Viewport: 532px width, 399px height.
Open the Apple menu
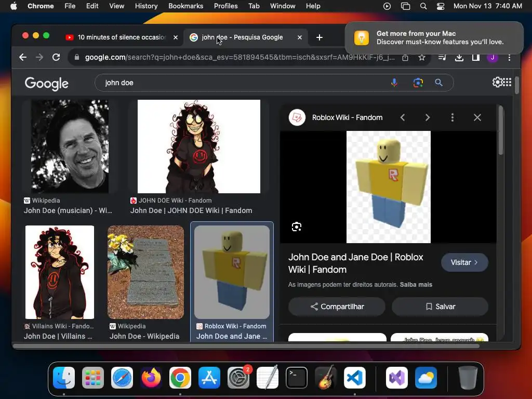click(14, 6)
